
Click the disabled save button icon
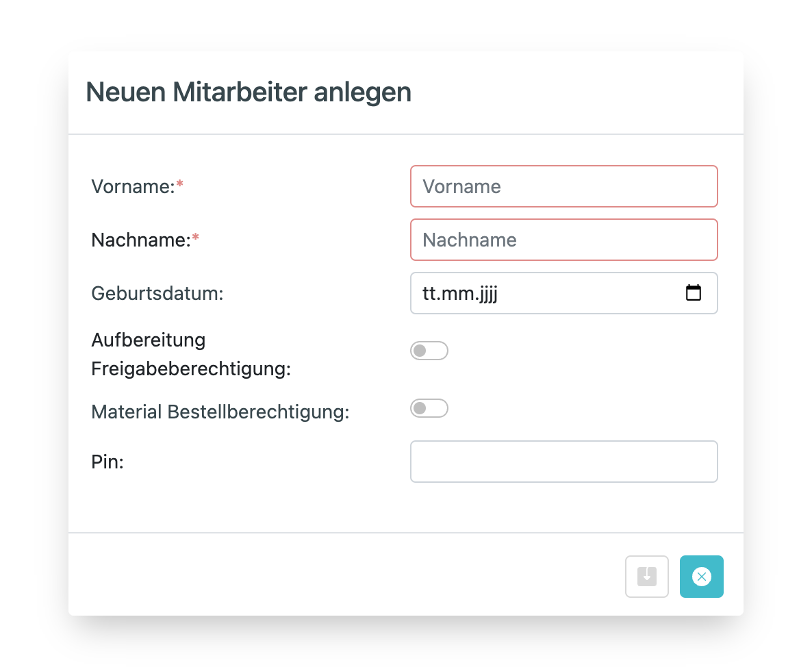point(647,577)
